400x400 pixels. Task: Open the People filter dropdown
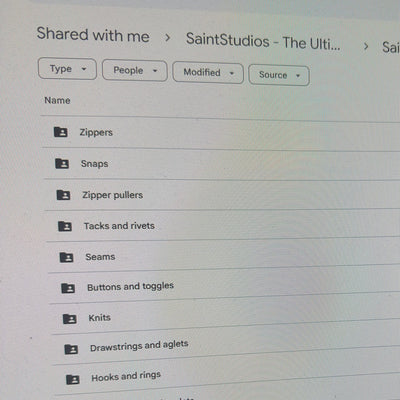(x=135, y=71)
